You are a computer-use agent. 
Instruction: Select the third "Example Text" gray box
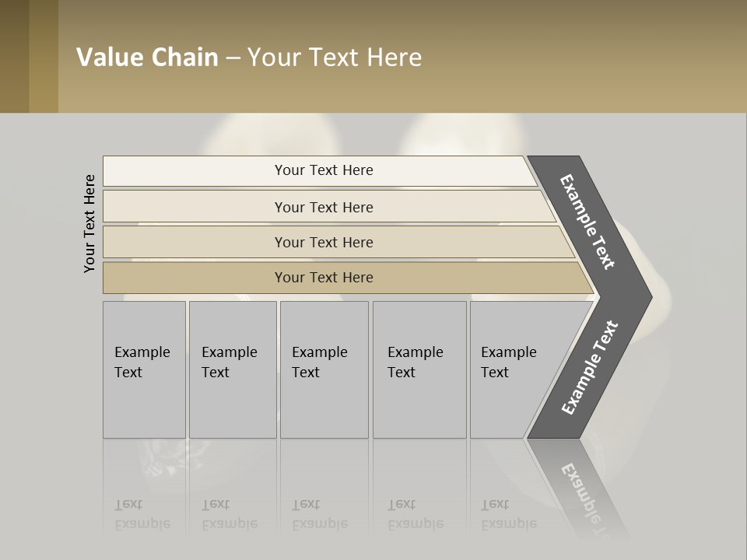[x=324, y=369]
